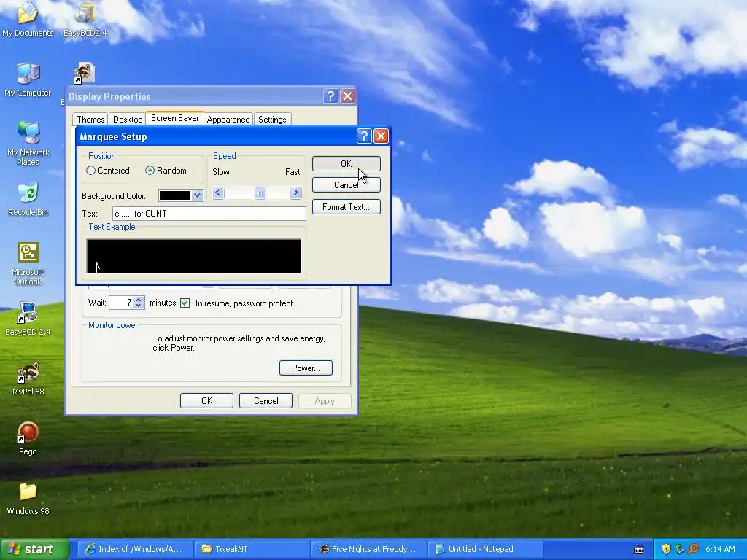
Task: Switch to Untitled - Notepad taskbar item
Action: tap(486, 549)
